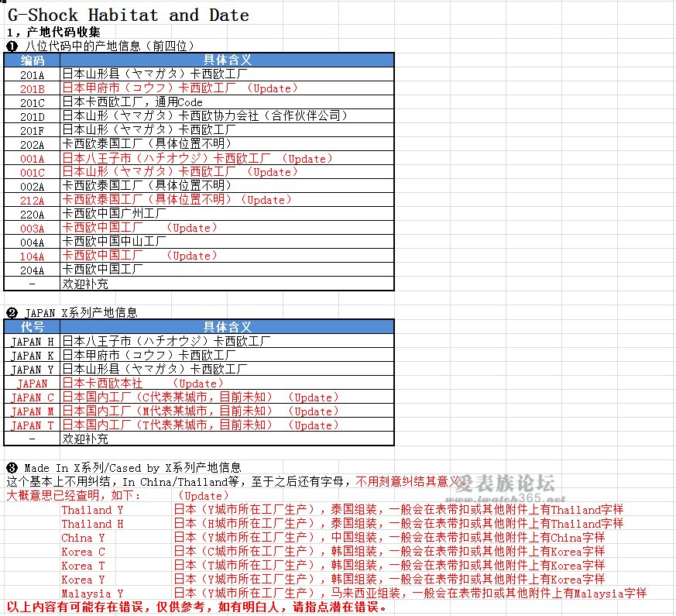676x616 pixels.
Task: Click the red cell 'JAPAN T'
Action: [32, 425]
